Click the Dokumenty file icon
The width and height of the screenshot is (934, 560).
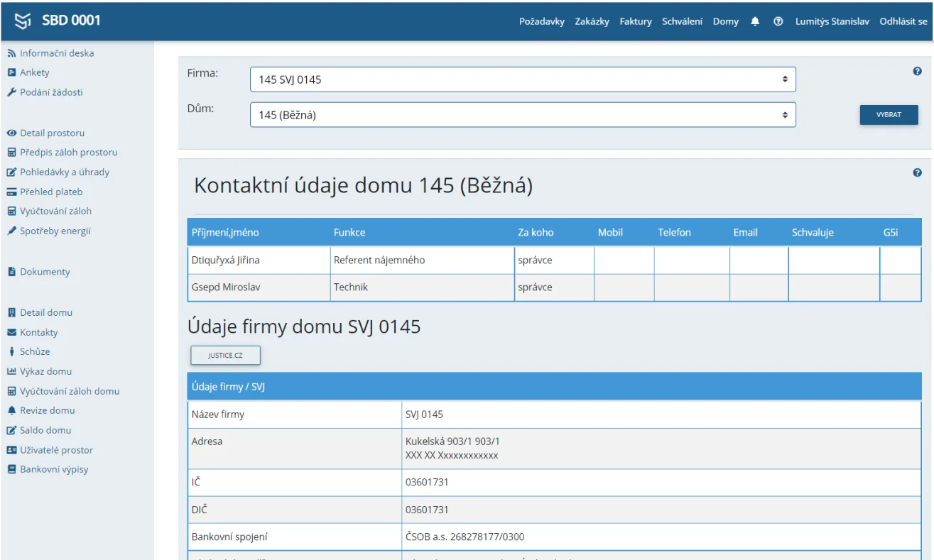(11, 271)
